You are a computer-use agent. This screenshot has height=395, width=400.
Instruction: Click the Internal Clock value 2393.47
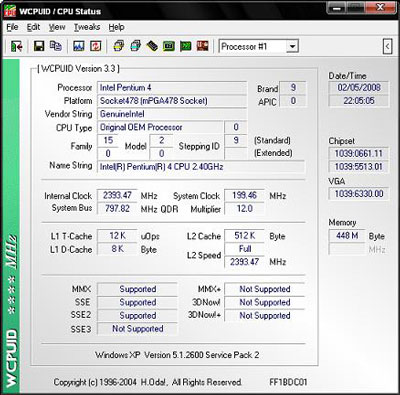point(117,196)
